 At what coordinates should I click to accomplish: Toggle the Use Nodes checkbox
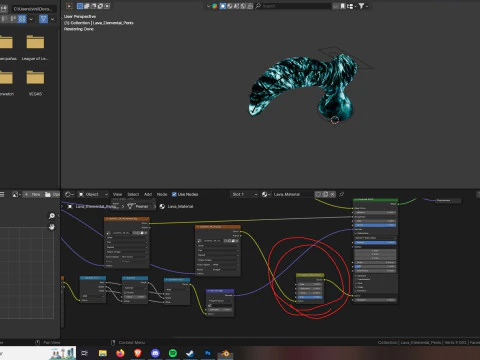point(174,194)
